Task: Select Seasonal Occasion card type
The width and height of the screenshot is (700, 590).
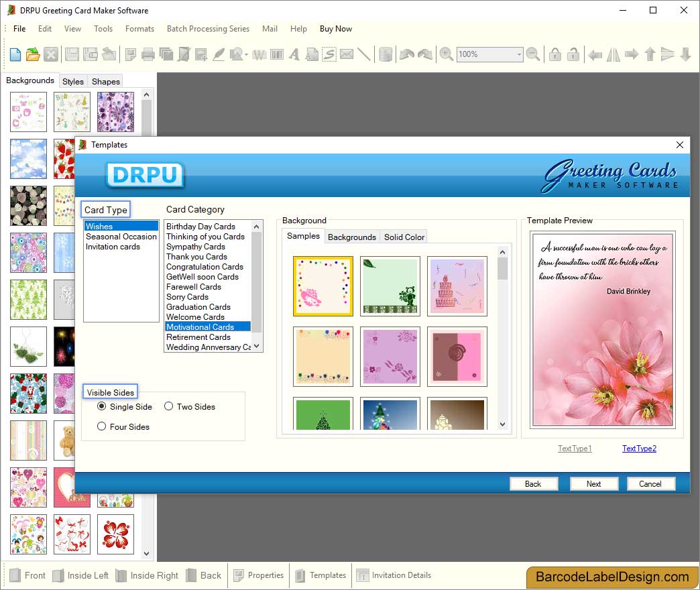Action: (x=121, y=237)
